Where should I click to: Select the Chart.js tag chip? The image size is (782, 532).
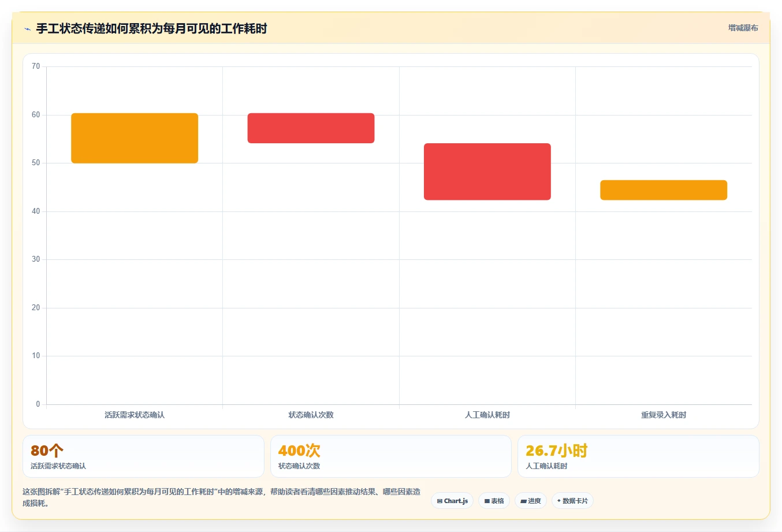pyautogui.click(x=452, y=501)
